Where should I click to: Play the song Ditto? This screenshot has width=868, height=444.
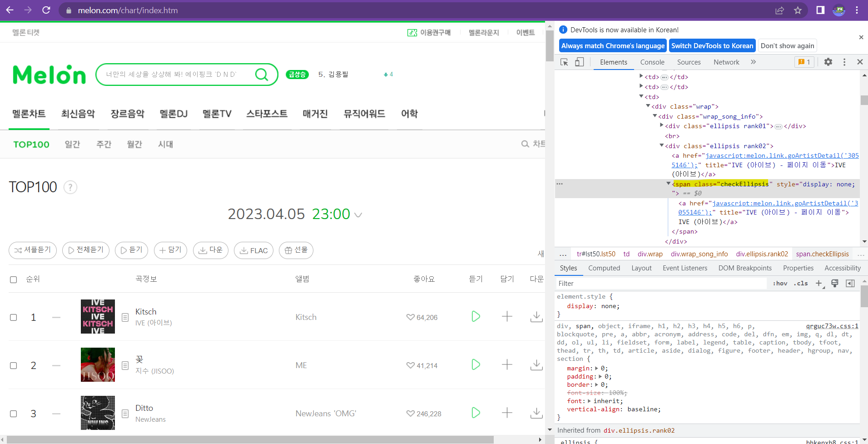(x=476, y=413)
